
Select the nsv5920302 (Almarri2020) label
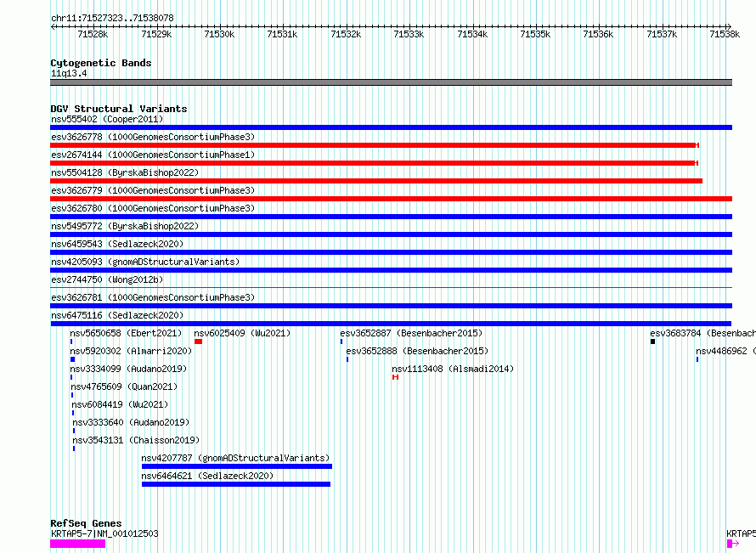131,351
